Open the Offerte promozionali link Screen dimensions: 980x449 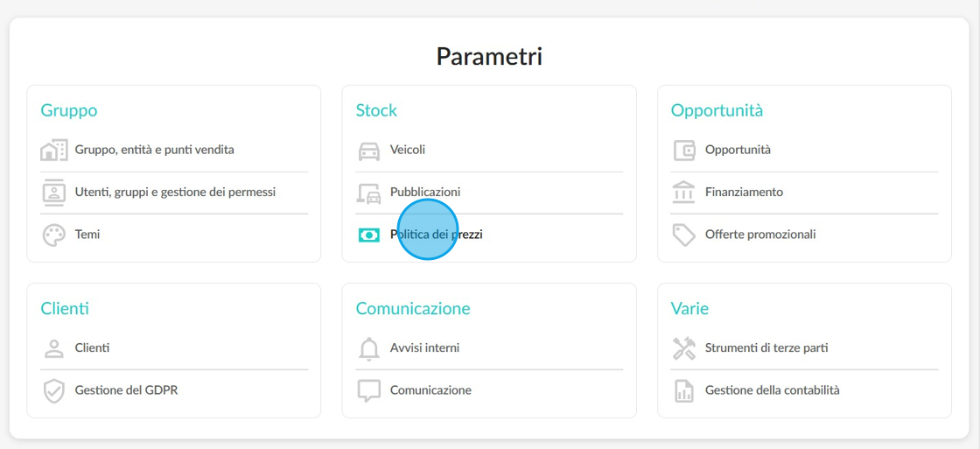pyautogui.click(x=760, y=235)
